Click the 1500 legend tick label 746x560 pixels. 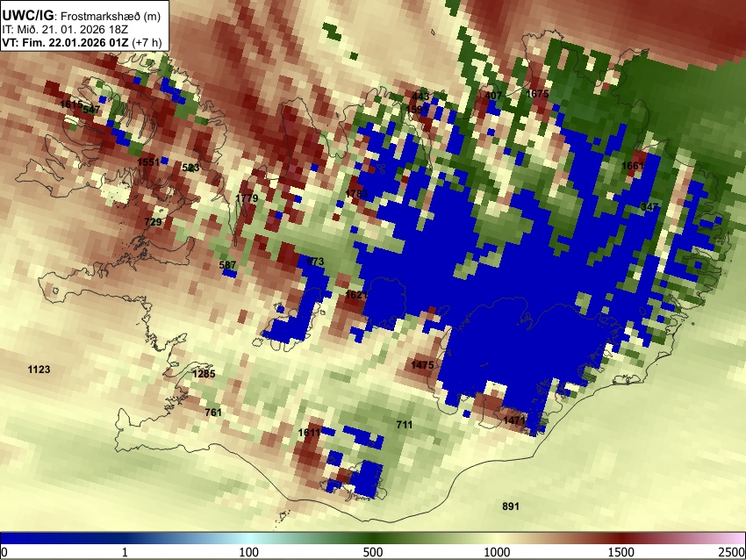(x=621, y=552)
